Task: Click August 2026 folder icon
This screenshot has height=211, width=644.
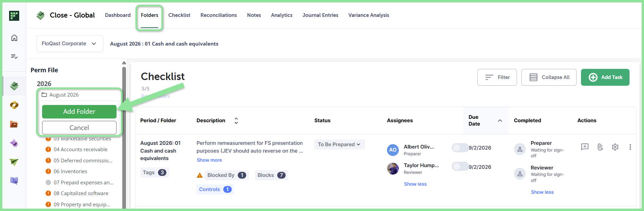Action: 44,95
